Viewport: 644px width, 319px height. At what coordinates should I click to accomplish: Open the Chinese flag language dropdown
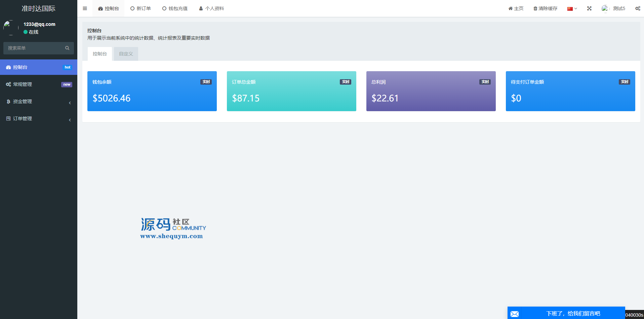tap(572, 9)
